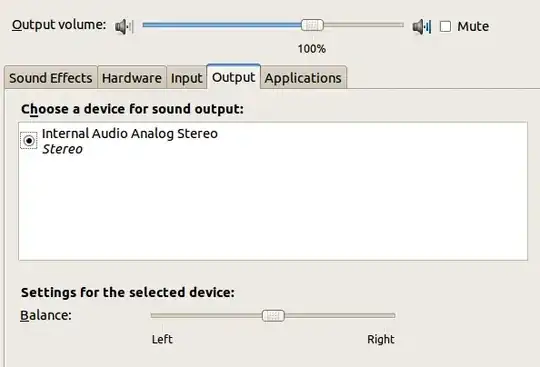Image resolution: width=540 pixels, height=367 pixels.
Task: Click the balance track toward the Right side
Action: tap(340, 315)
